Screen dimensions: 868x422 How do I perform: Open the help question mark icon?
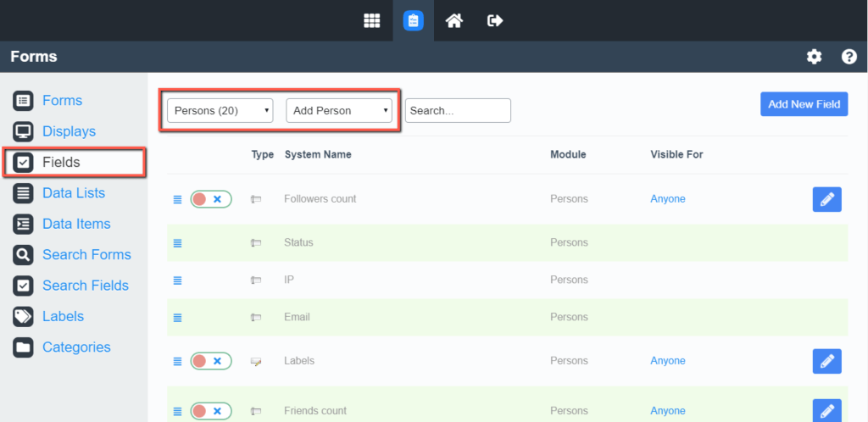tap(849, 57)
